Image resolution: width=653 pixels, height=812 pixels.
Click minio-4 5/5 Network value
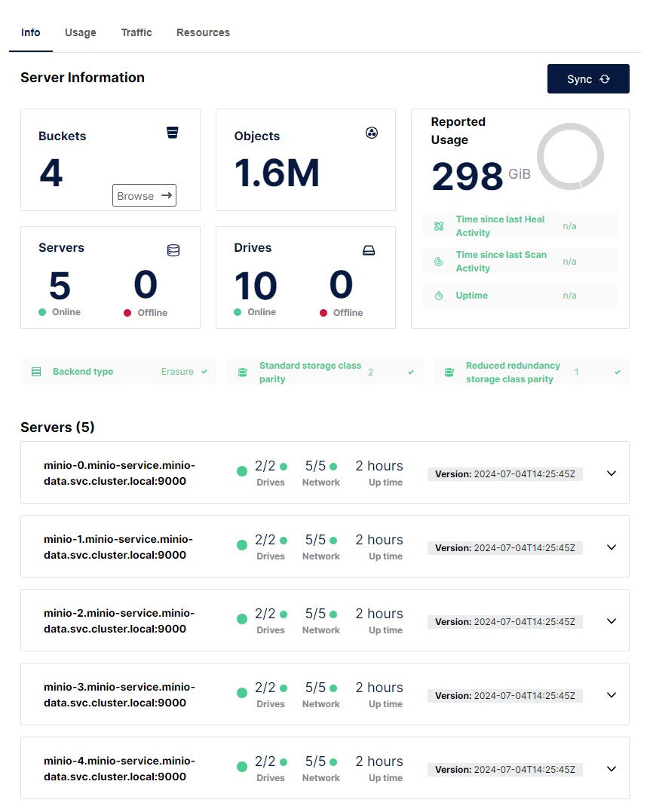click(x=315, y=761)
